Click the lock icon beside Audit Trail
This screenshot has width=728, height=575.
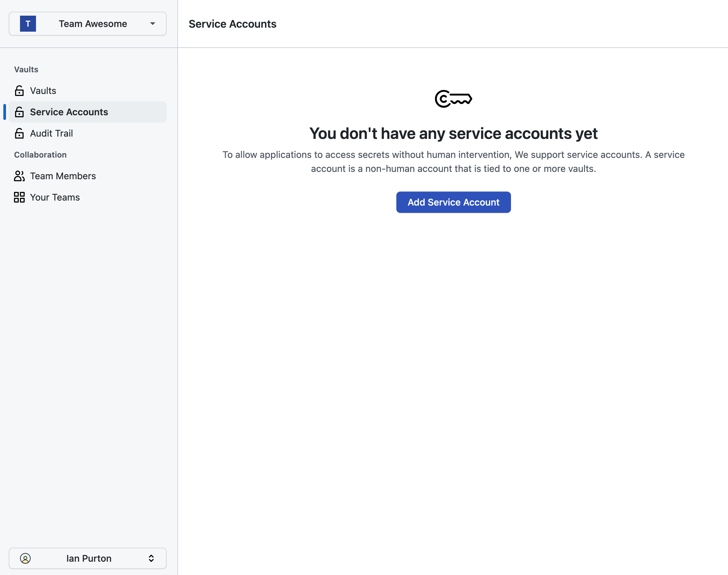click(x=19, y=133)
